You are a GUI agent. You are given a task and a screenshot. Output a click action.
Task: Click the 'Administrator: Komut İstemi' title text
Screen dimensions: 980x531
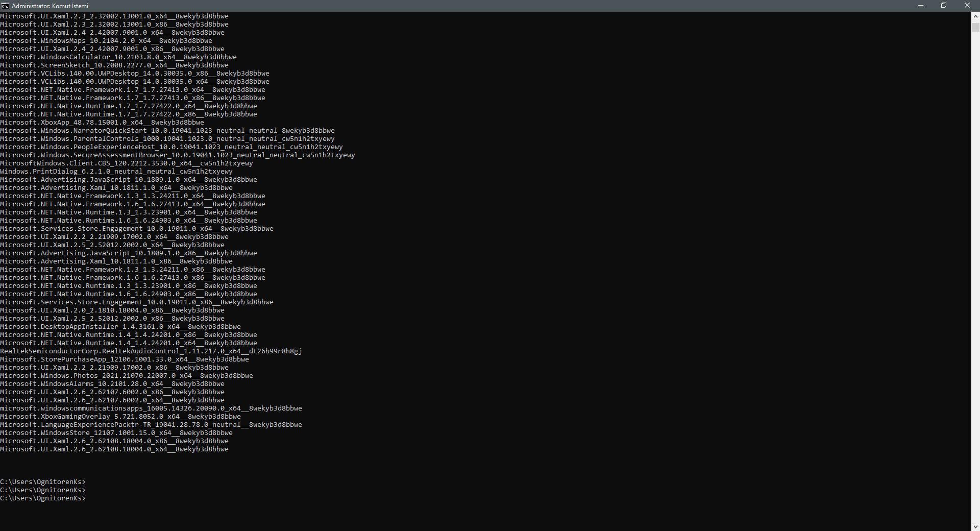click(x=50, y=6)
